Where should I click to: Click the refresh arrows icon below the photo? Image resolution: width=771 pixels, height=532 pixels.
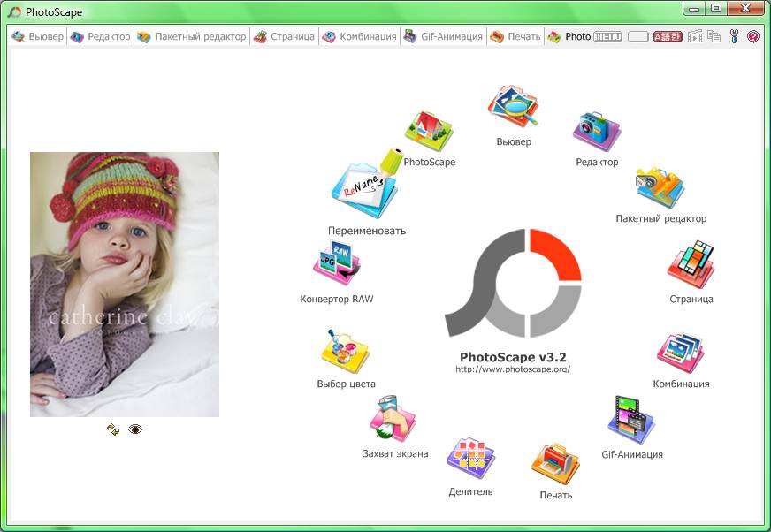pos(113,429)
